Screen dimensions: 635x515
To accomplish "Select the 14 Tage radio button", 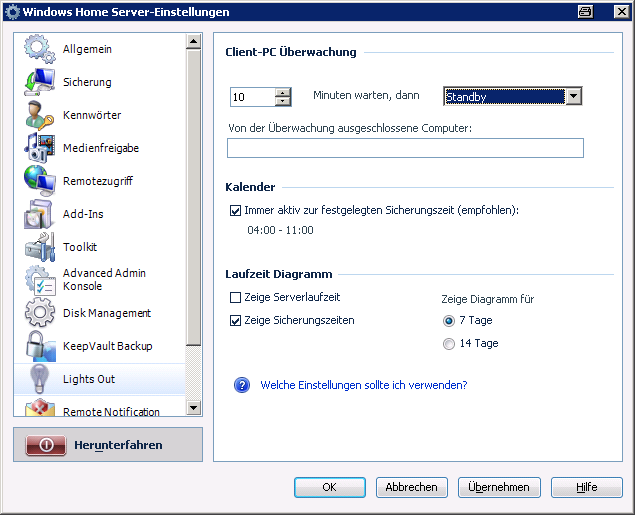I will pos(449,344).
